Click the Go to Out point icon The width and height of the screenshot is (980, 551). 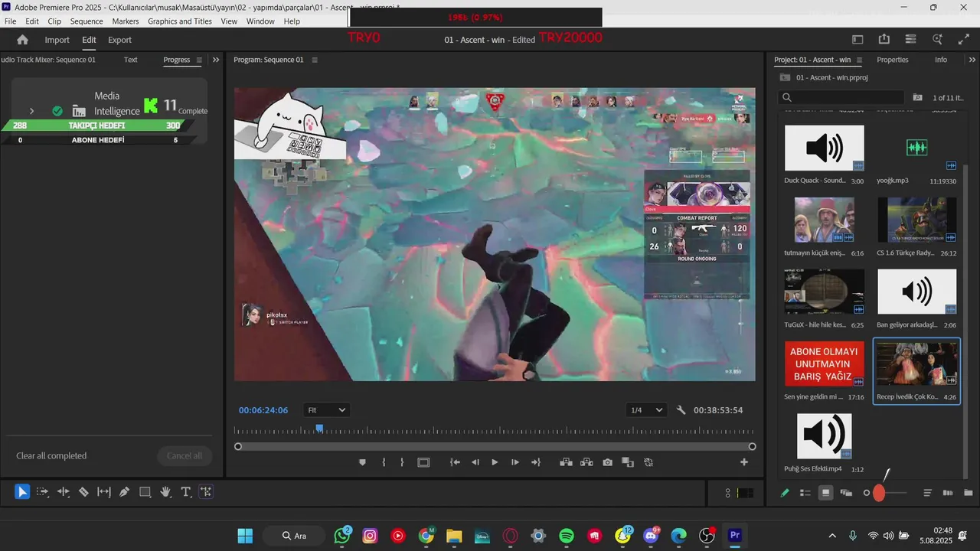[536, 462]
